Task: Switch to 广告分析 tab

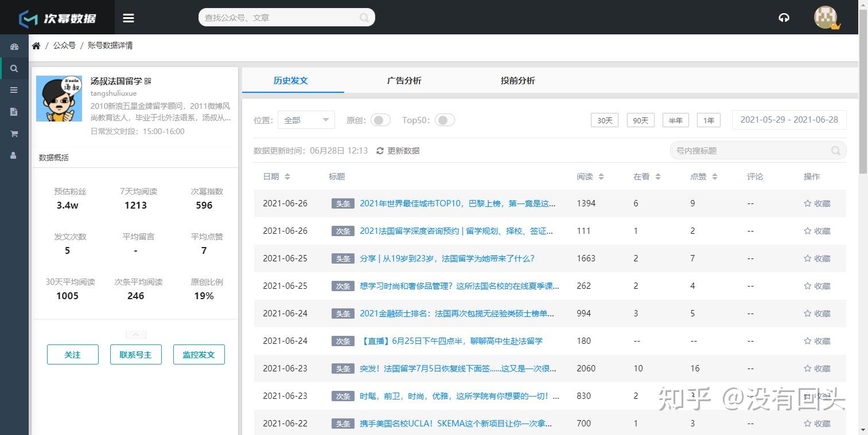Action: [x=404, y=81]
